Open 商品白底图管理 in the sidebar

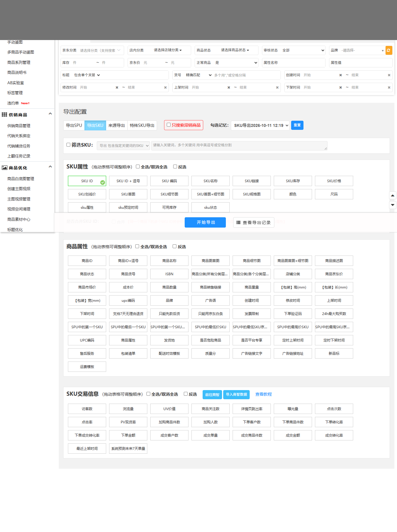[21, 179]
